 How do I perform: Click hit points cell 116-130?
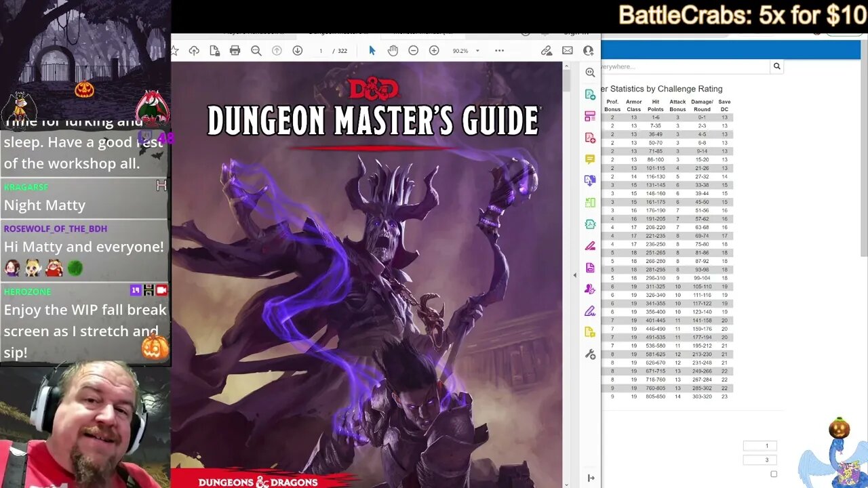coord(656,177)
